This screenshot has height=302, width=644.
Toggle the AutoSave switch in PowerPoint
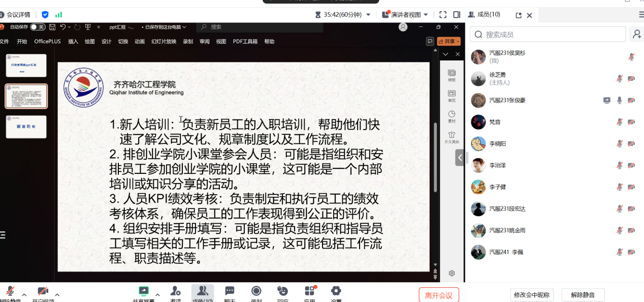click(38, 27)
